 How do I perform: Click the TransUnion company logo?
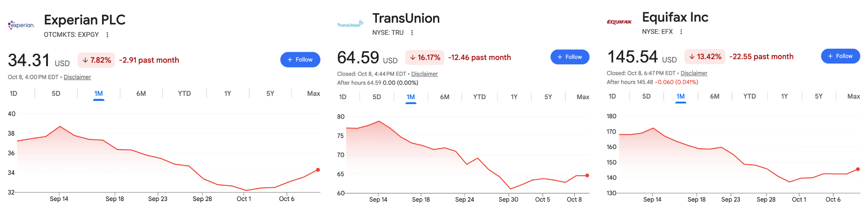[x=350, y=24]
